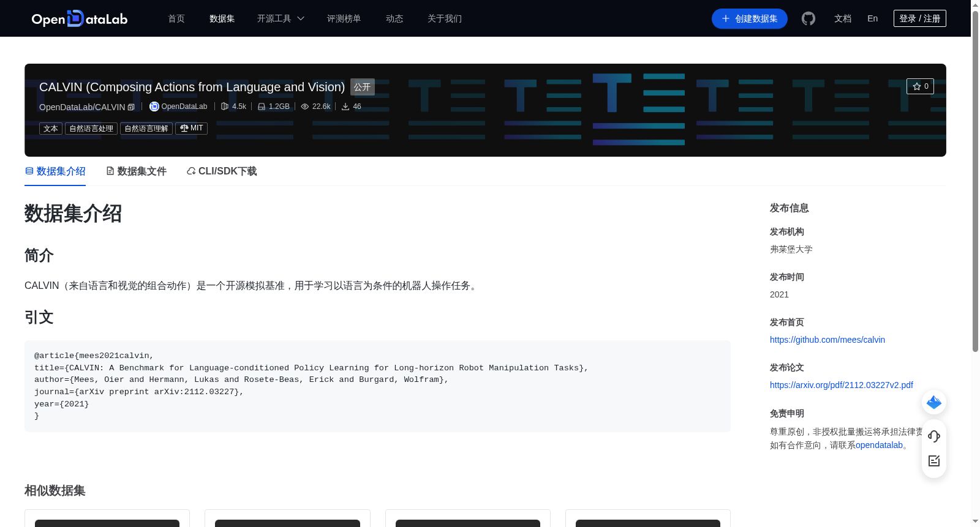The width and height of the screenshot is (980, 527).
Task: Open 评测榜单 navigation item
Action: pos(344,18)
